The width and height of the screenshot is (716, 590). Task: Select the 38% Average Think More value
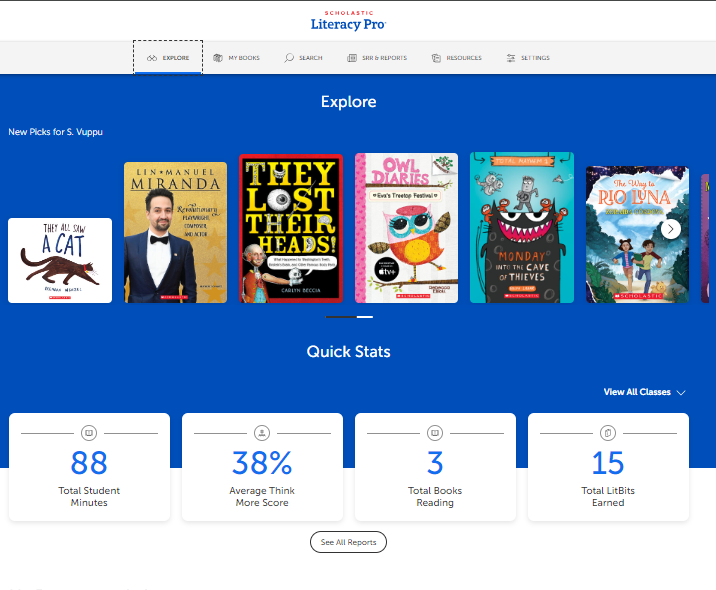pos(262,463)
